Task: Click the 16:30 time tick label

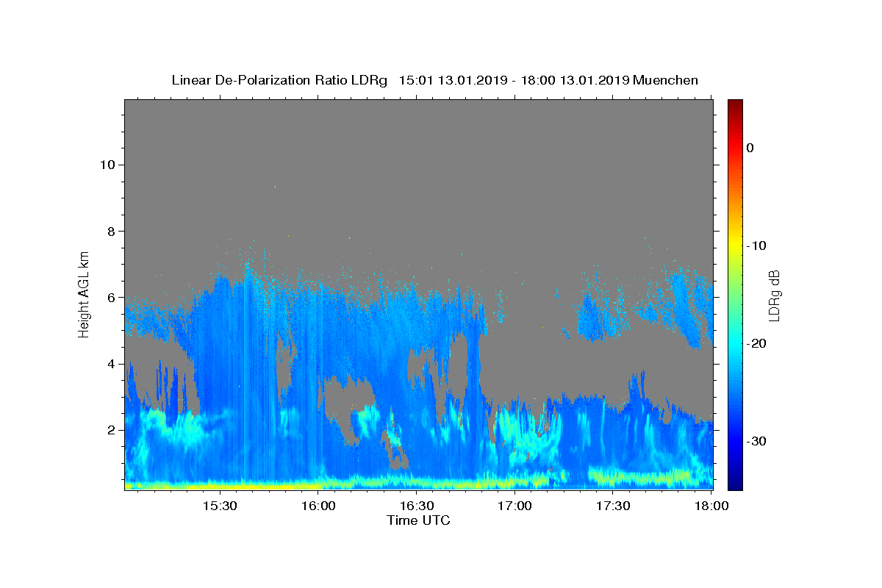Action: tap(416, 506)
